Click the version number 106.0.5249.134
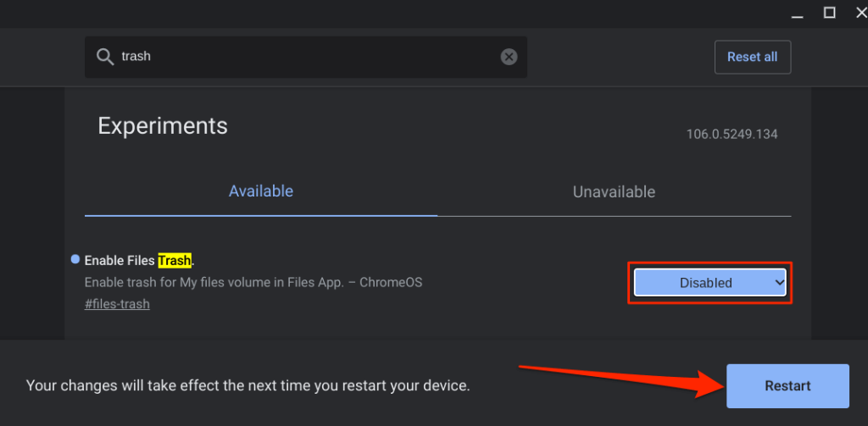This screenshot has height=426, width=868. tap(732, 135)
